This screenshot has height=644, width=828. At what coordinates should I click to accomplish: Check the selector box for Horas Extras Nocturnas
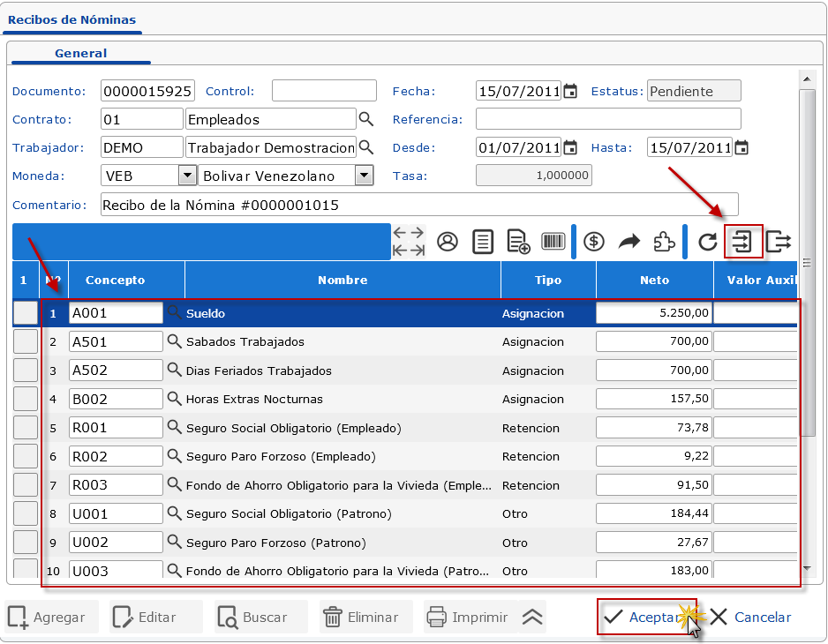pyautogui.click(x=26, y=399)
